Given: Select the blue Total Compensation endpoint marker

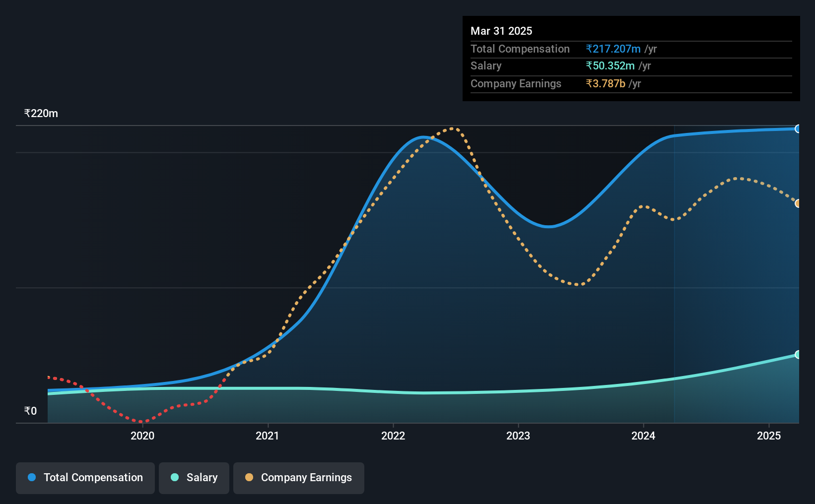Looking at the screenshot, I should [798, 129].
